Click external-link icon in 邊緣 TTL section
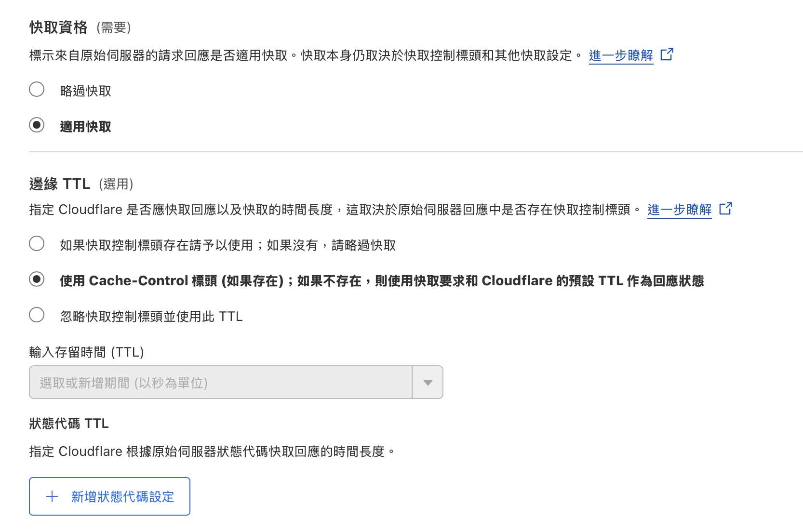Image resolution: width=803 pixels, height=532 pixels. (x=725, y=209)
